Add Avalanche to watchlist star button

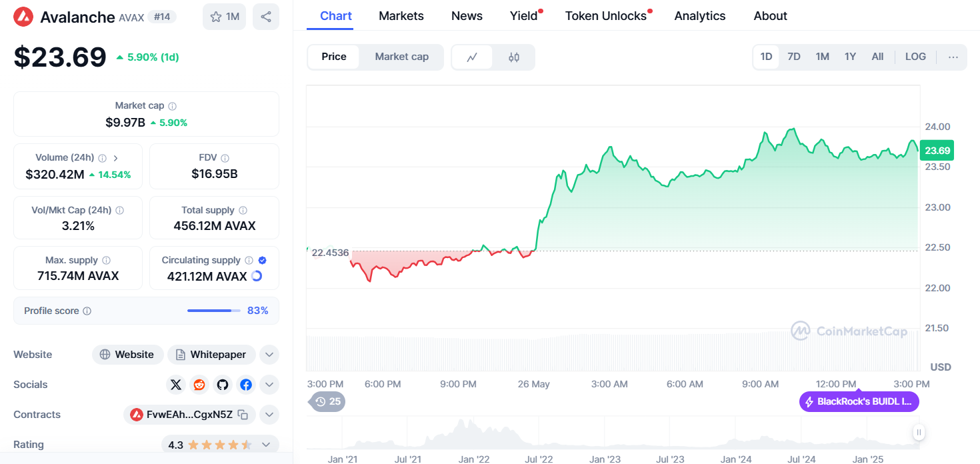224,17
